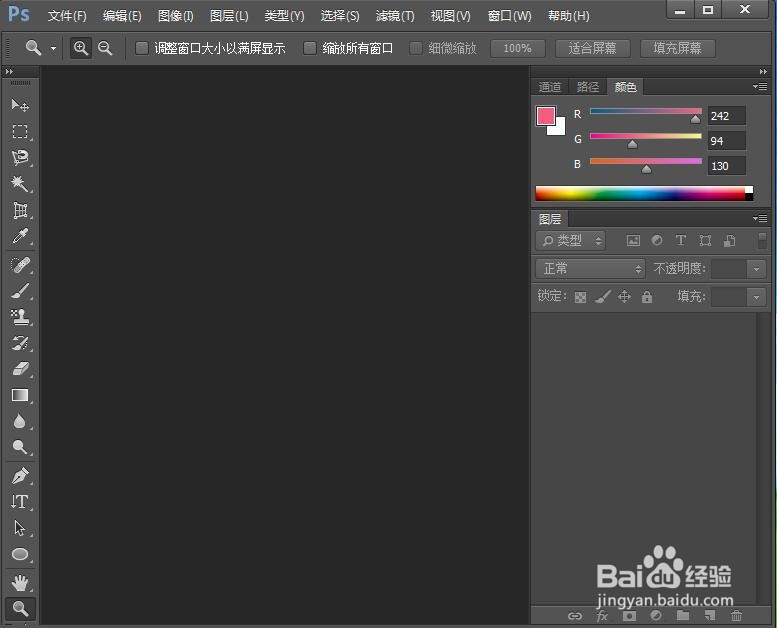Select the Gradient tool
This screenshot has width=777, height=628.
[x=20, y=395]
